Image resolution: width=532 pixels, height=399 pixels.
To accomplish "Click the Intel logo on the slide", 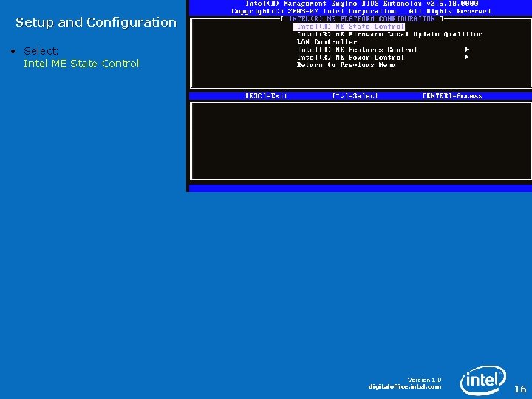I will pyautogui.click(x=483, y=380).
